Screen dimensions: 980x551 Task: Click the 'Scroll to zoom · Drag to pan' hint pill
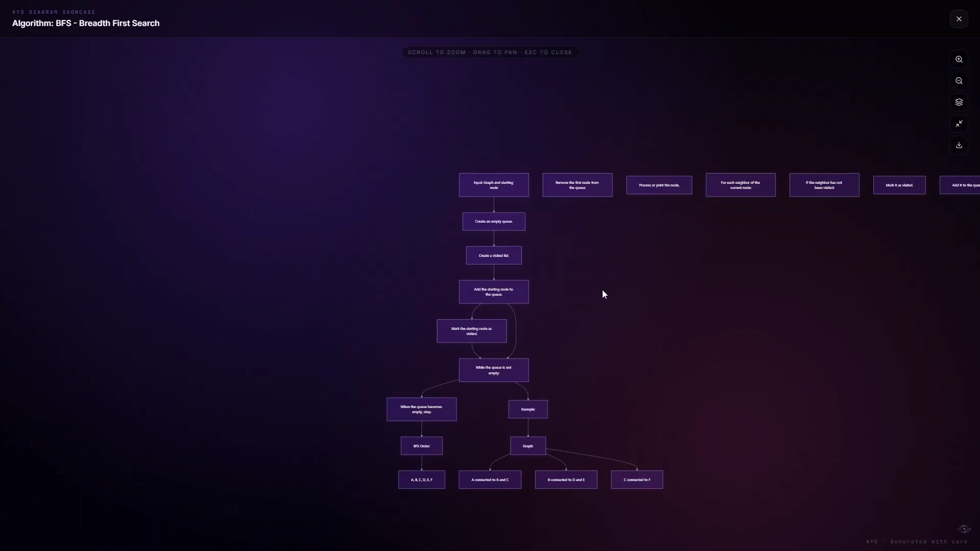(490, 52)
